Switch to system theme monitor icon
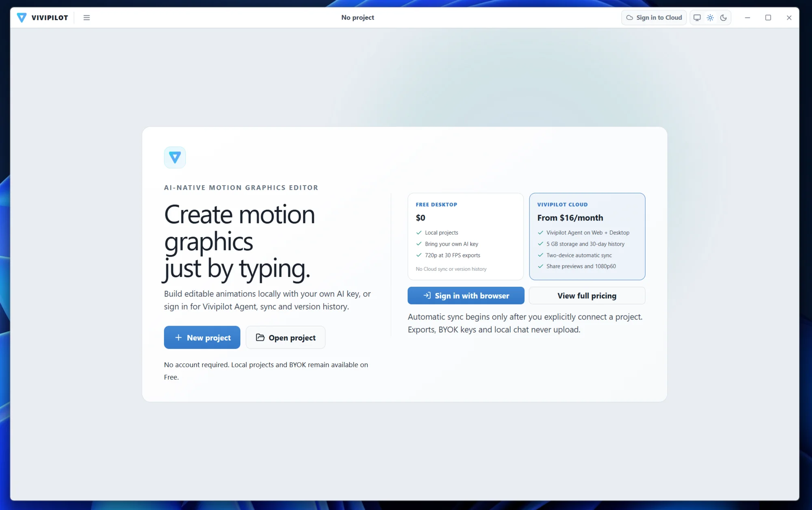This screenshot has width=812, height=510. pyautogui.click(x=697, y=17)
